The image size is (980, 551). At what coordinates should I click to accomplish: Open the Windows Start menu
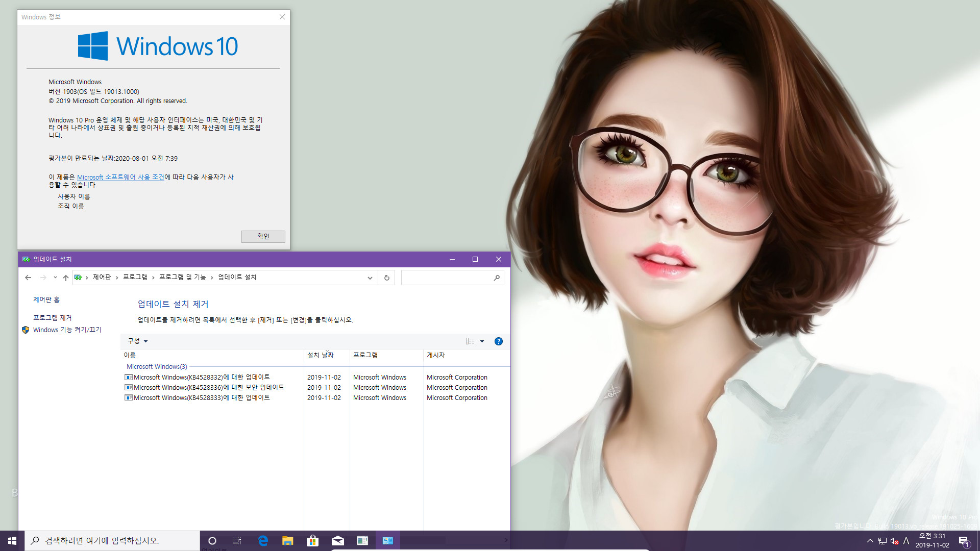[12, 540]
